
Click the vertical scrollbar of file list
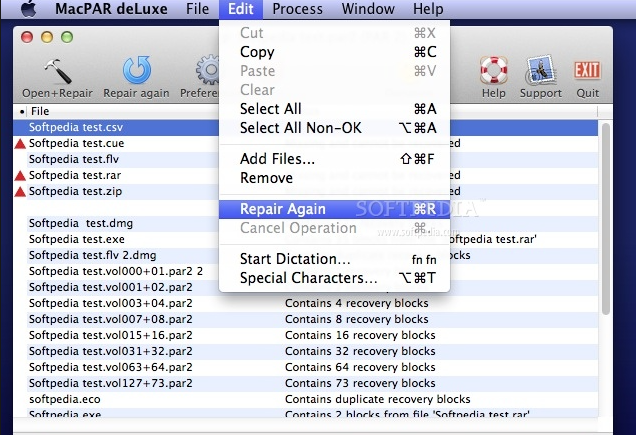point(606,219)
